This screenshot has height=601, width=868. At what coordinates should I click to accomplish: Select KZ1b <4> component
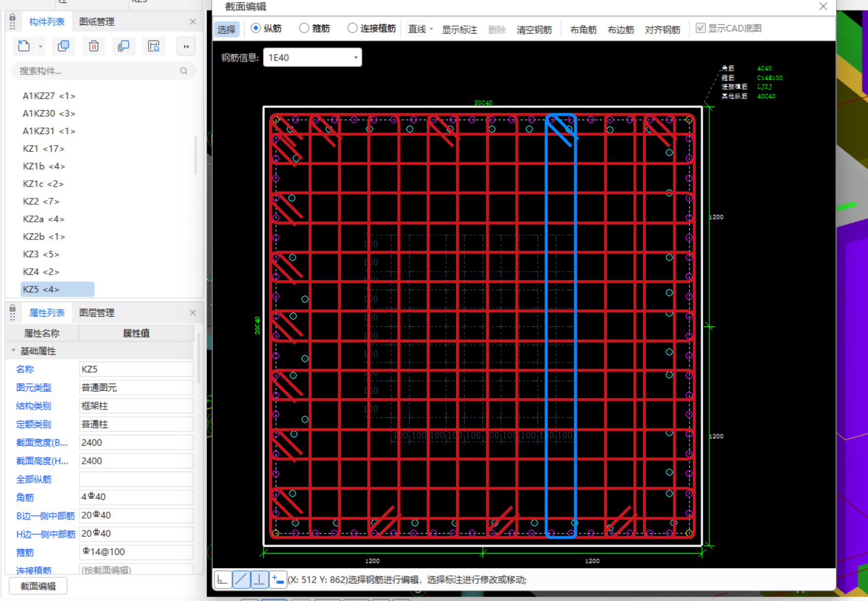pos(44,166)
